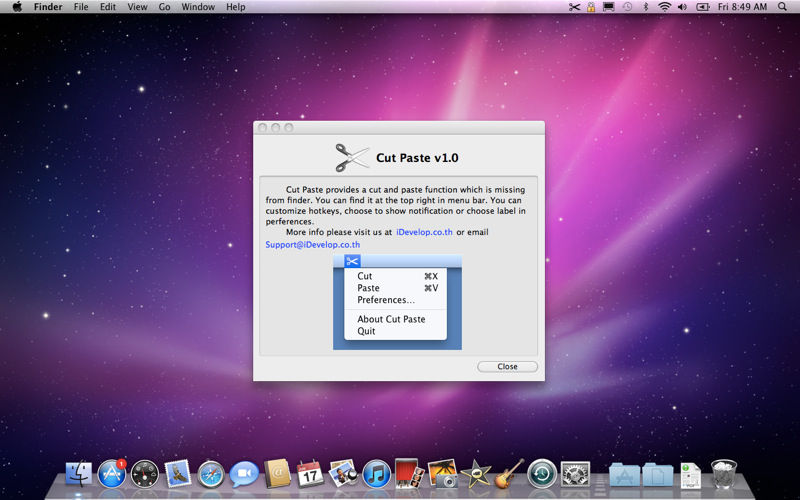Open the Window menu
This screenshot has width=800, height=500.
click(x=198, y=7)
